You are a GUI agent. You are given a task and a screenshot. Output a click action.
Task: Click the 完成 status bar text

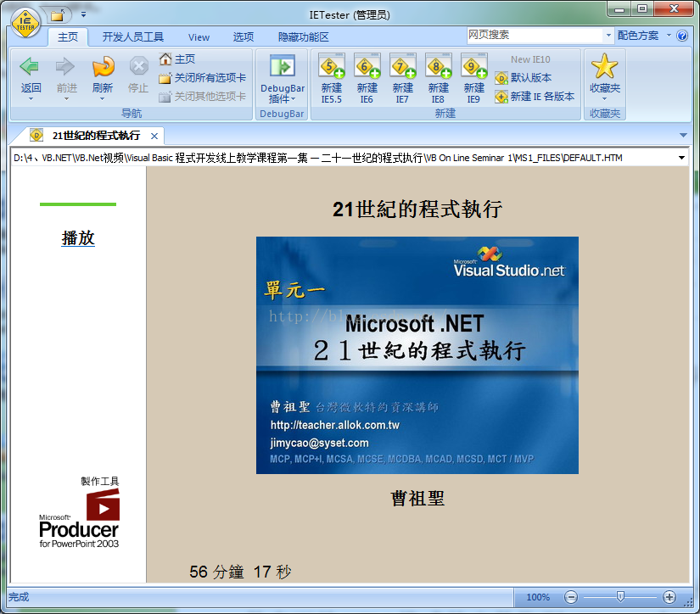coord(19,597)
